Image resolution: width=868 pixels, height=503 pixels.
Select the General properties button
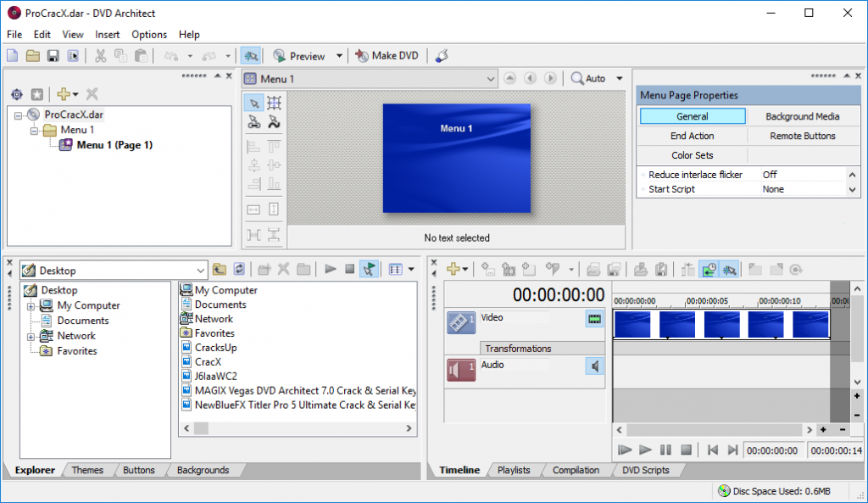pyautogui.click(x=692, y=116)
